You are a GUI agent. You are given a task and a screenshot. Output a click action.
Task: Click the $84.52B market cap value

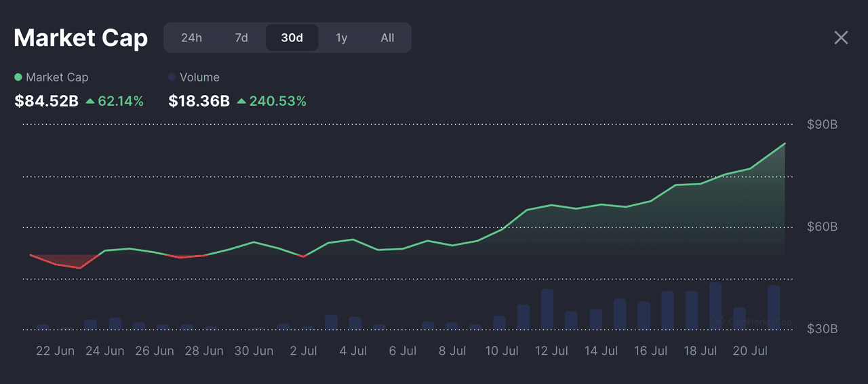(x=46, y=102)
